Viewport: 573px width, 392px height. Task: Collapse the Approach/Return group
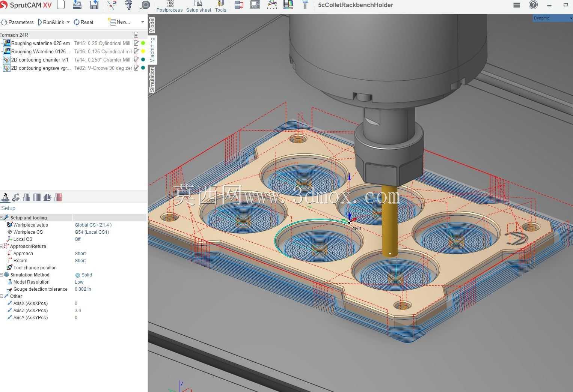pyautogui.click(x=2, y=246)
